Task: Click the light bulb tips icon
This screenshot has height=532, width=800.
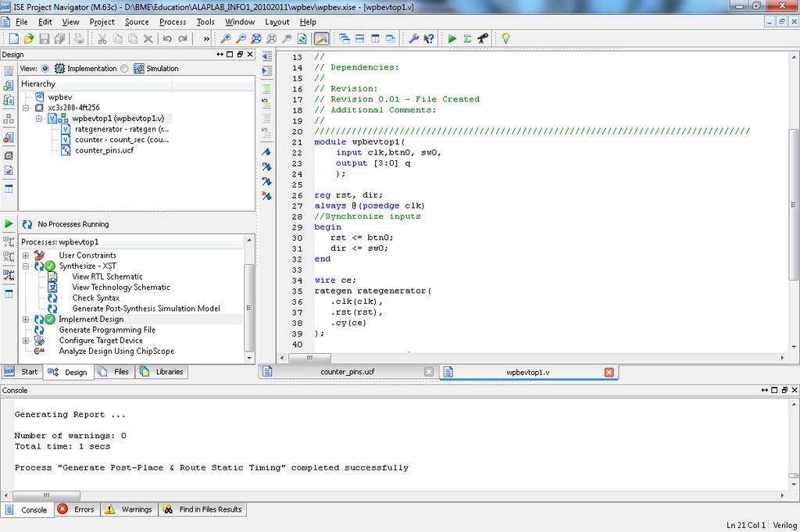Action: [505, 39]
